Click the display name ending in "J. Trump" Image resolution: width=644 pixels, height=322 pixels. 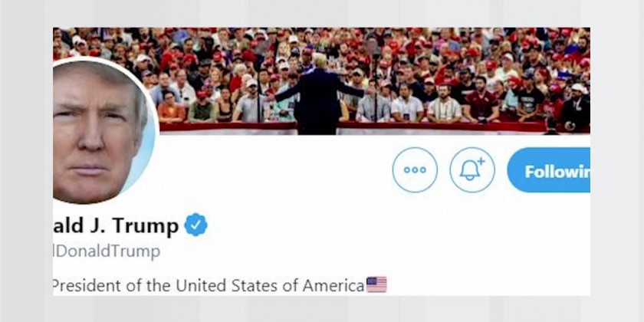click(x=116, y=225)
